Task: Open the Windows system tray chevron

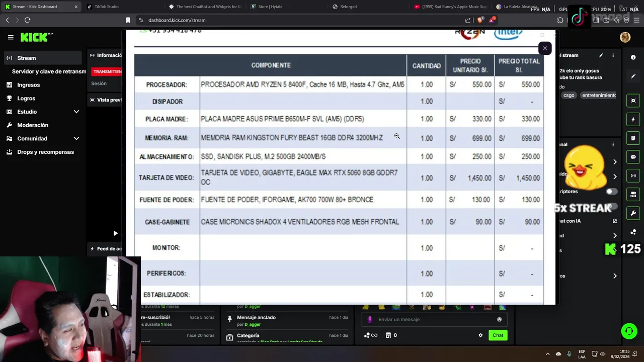Action: click(547, 354)
